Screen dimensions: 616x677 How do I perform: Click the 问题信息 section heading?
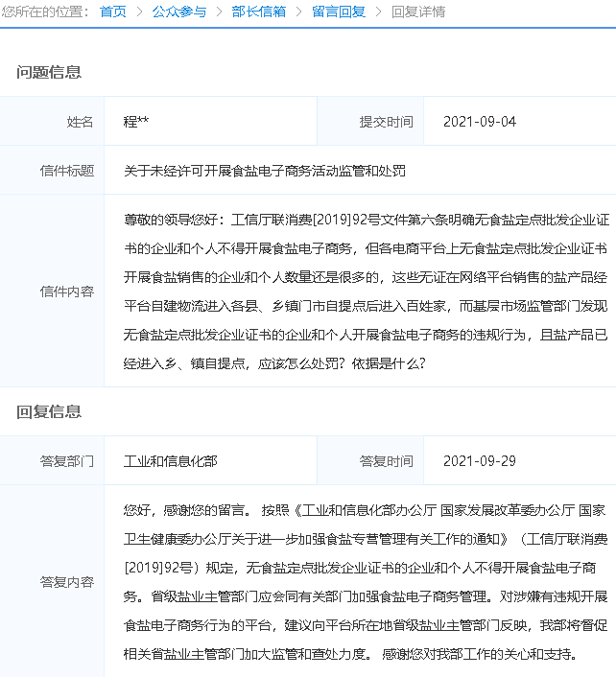(49, 72)
